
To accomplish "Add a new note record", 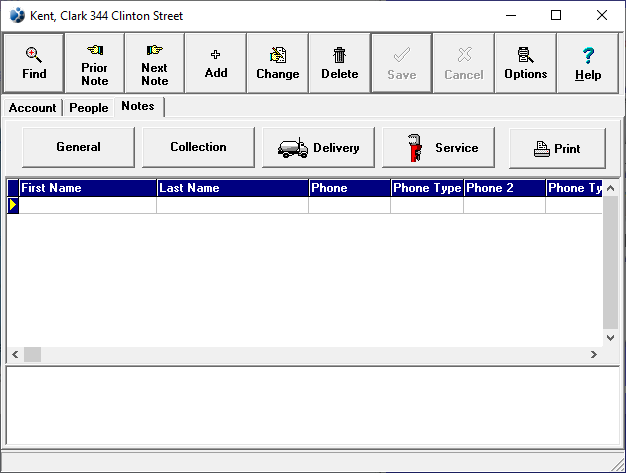I will pyautogui.click(x=216, y=63).
